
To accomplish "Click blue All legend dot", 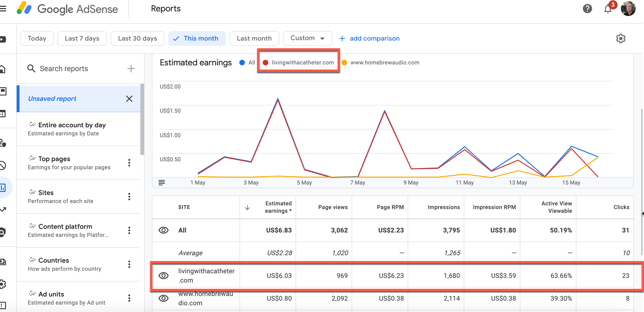I will point(242,63).
